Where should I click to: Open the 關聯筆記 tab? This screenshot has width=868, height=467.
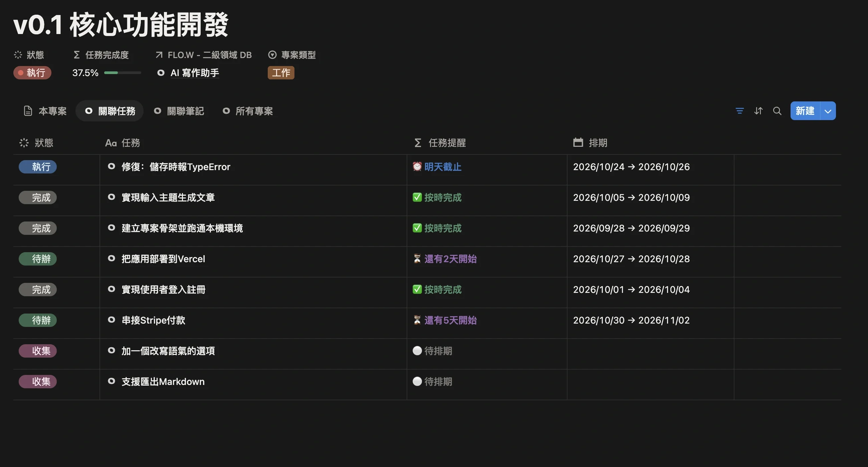coord(179,111)
